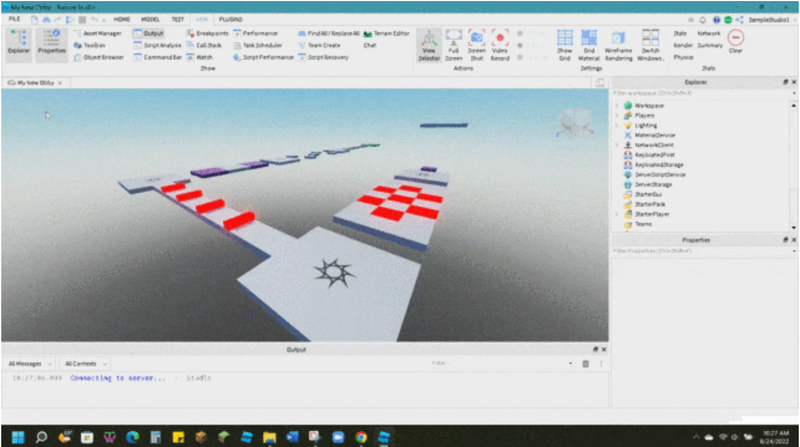Show Render stats

click(x=683, y=45)
